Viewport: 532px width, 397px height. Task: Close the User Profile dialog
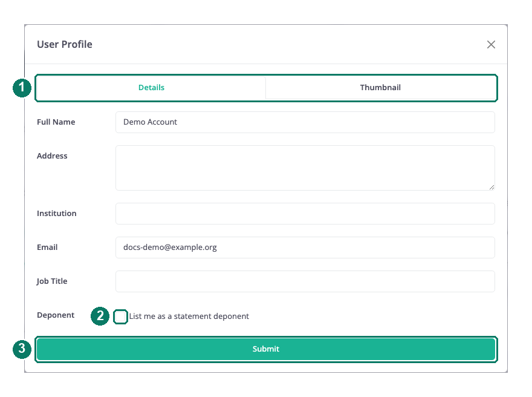coord(491,45)
